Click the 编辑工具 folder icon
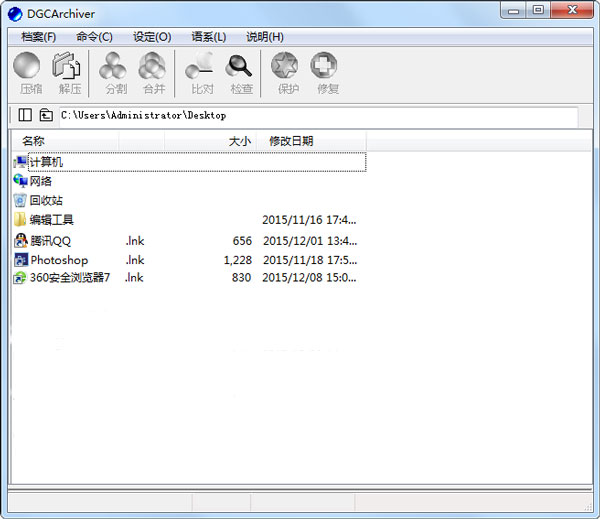The height and width of the screenshot is (519, 600). pos(20,220)
